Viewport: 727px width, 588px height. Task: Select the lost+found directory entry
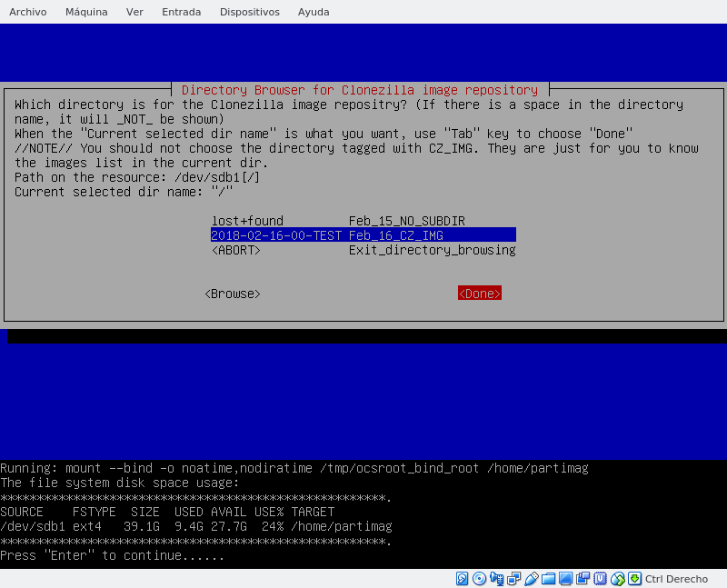click(363, 221)
